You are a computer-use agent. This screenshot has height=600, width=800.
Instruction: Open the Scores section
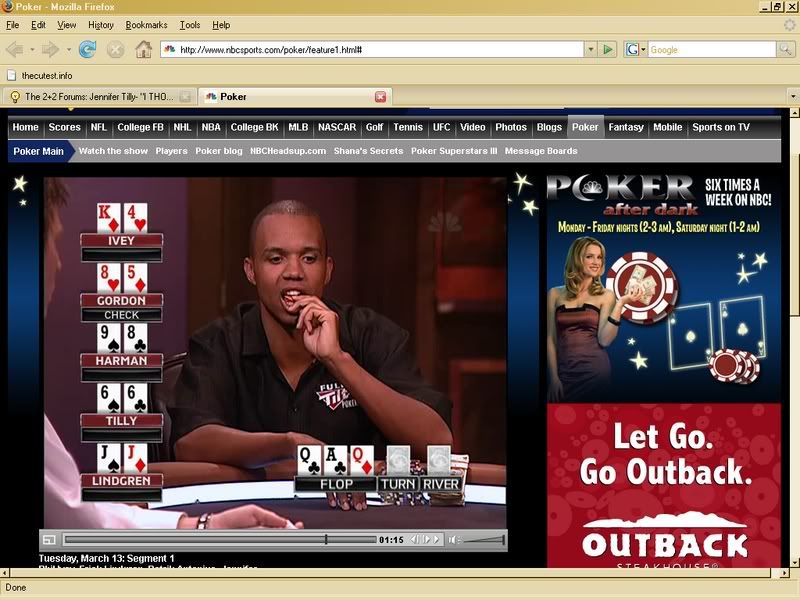(x=64, y=127)
